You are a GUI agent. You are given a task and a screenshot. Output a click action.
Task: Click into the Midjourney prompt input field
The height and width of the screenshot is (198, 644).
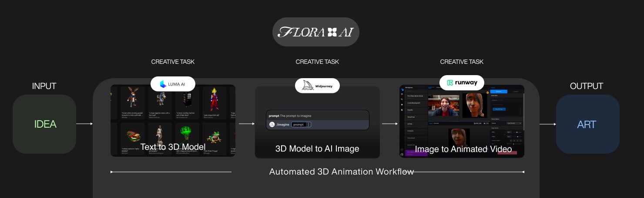click(301, 125)
